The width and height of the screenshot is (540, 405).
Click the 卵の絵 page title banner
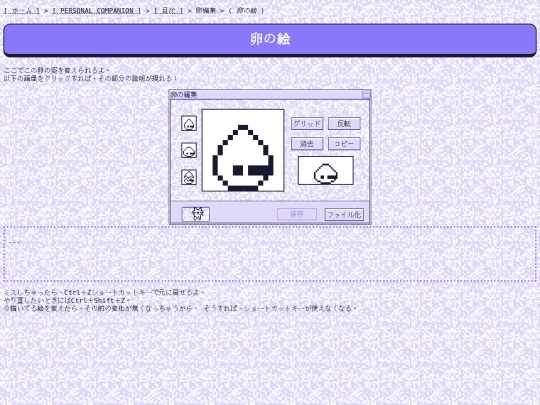click(270, 40)
